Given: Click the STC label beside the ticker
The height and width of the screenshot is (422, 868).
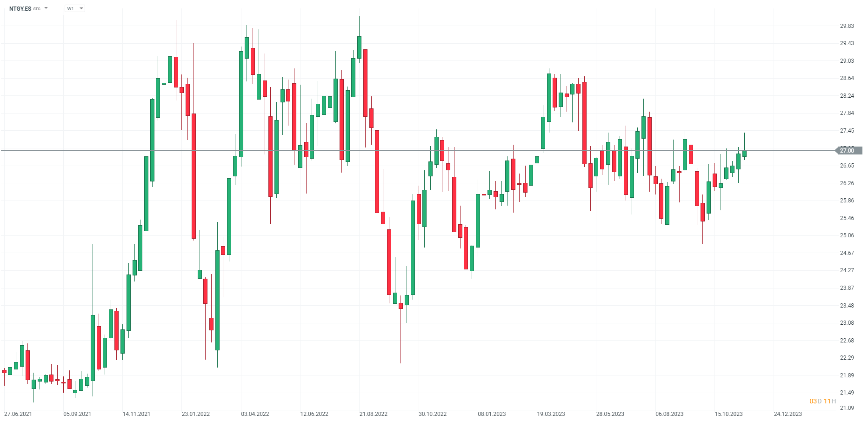Looking at the screenshot, I should [37, 9].
